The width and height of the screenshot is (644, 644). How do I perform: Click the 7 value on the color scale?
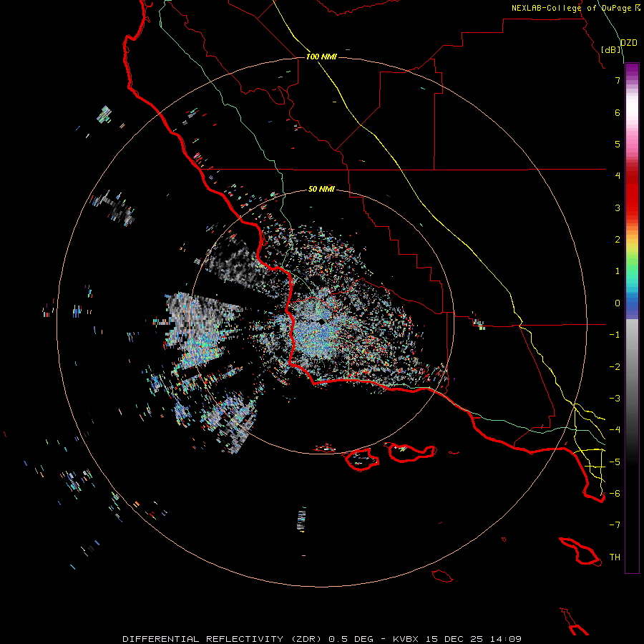click(x=618, y=80)
